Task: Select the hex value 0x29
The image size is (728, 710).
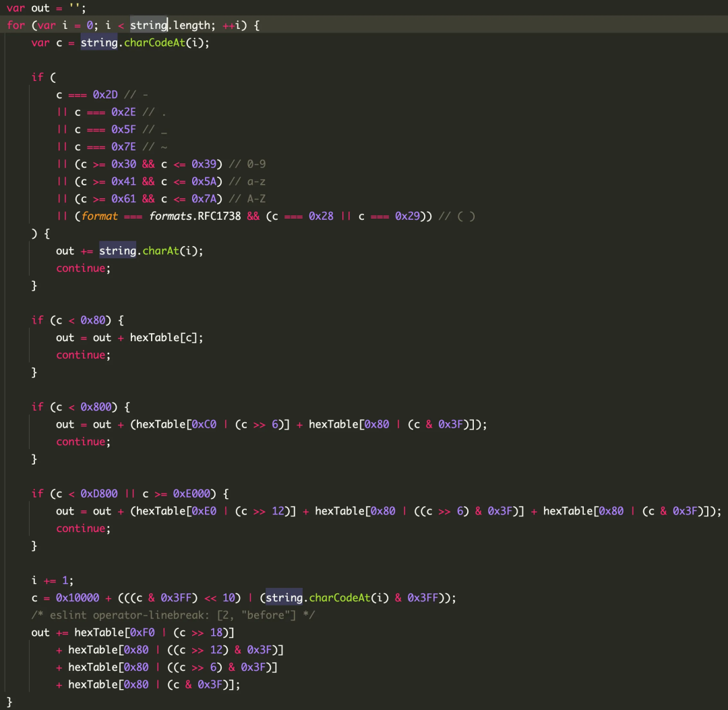Action: coord(407,216)
